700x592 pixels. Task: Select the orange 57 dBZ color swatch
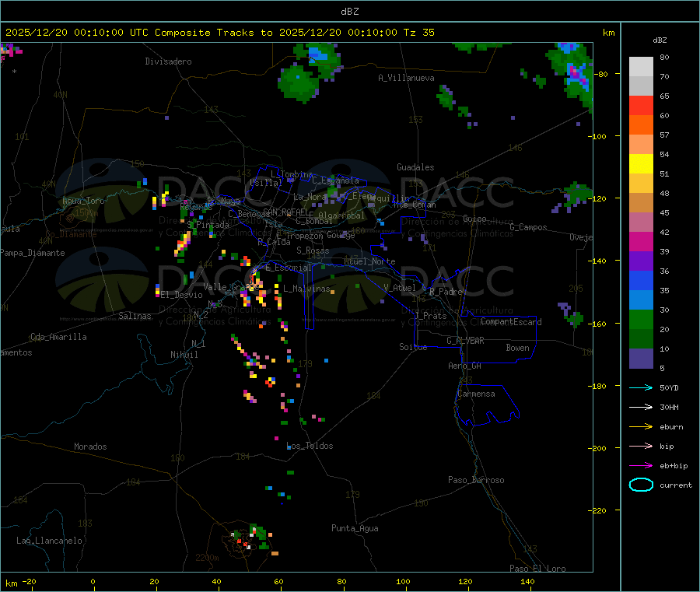click(641, 125)
